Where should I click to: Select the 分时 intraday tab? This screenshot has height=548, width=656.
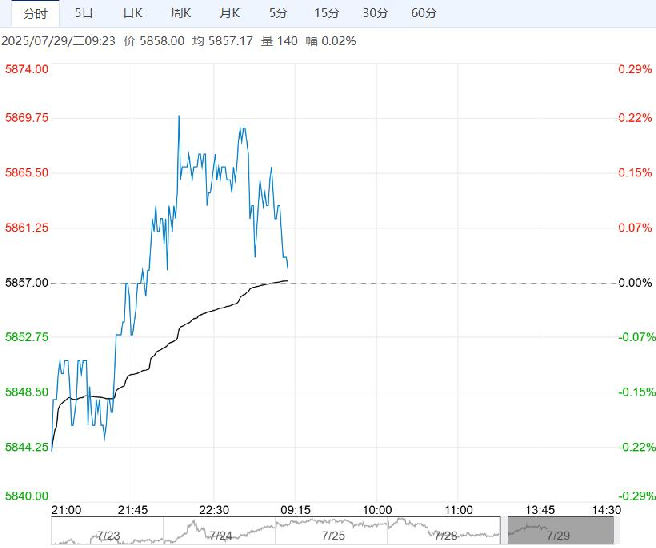(x=35, y=13)
